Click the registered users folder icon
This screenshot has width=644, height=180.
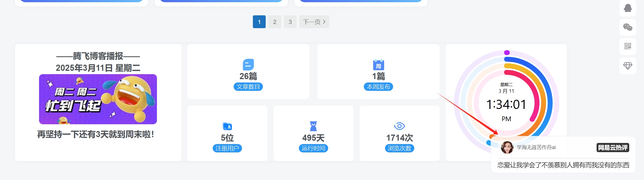227,126
